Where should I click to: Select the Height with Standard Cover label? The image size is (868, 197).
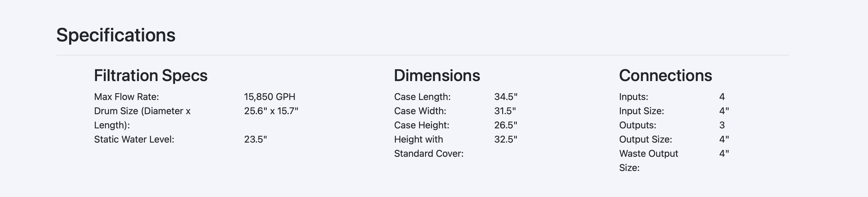[x=429, y=146]
